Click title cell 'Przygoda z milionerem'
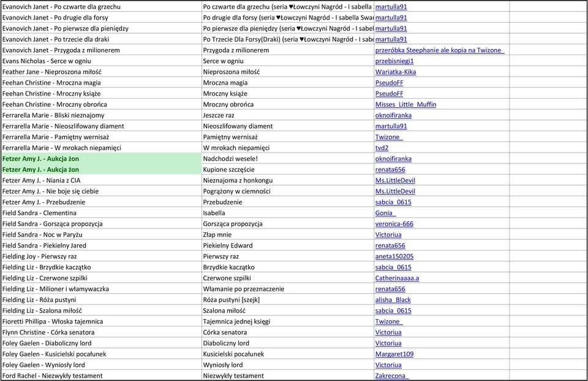 click(288, 50)
